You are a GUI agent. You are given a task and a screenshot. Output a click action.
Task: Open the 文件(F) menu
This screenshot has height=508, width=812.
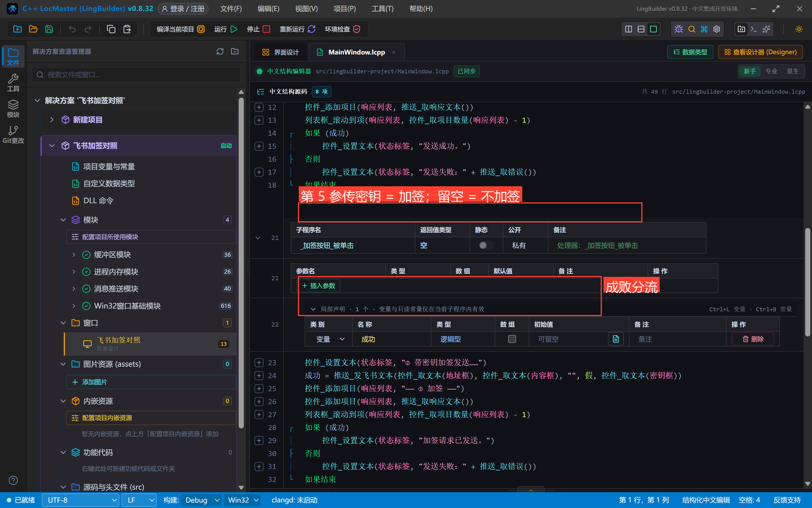click(231, 9)
